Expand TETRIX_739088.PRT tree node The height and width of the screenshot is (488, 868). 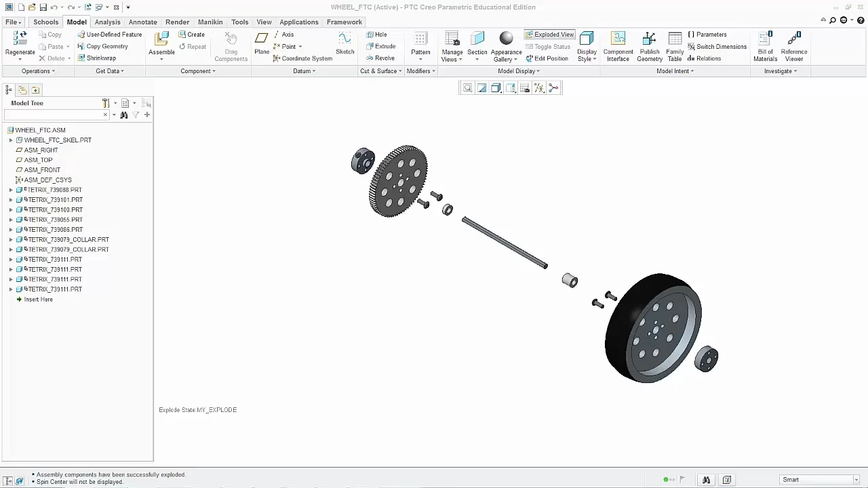pyautogui.click(x=11, y=190)
